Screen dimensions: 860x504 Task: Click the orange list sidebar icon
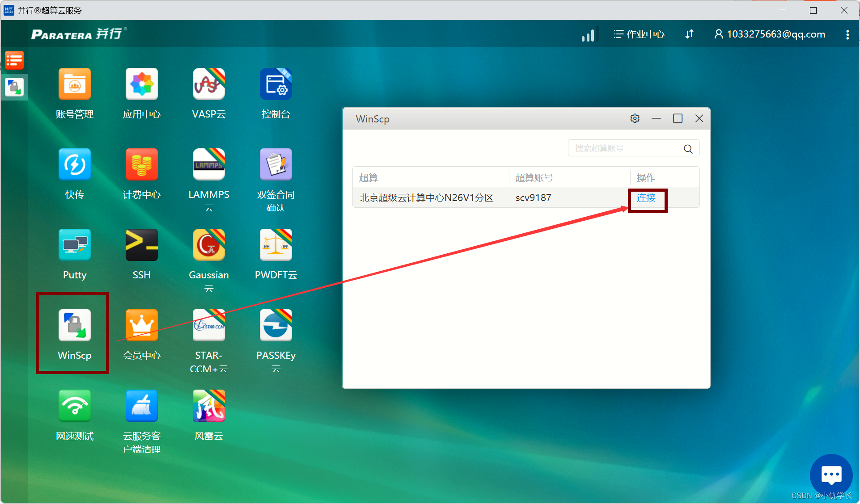pos(14,60)
